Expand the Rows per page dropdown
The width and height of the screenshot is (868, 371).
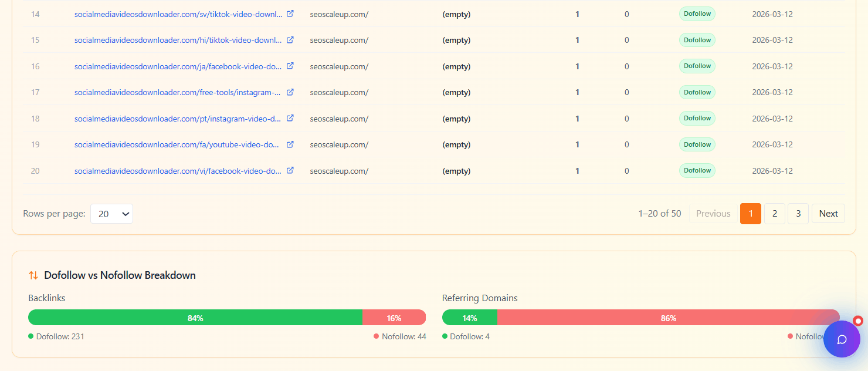point(111,214)
